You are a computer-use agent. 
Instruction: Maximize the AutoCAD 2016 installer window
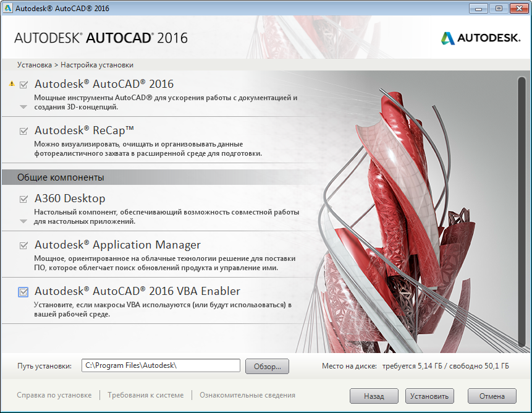click(499, 9)
